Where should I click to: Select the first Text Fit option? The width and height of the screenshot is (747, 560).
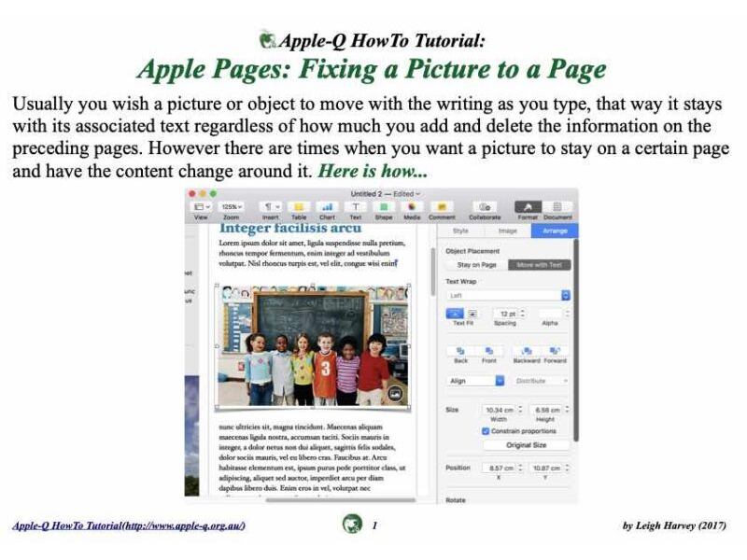[455, 314]
